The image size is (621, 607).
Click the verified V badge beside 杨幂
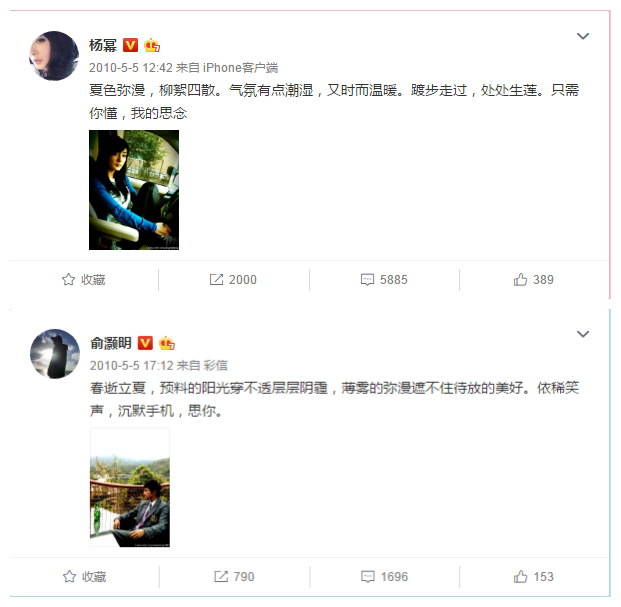[x=130, y=45]
